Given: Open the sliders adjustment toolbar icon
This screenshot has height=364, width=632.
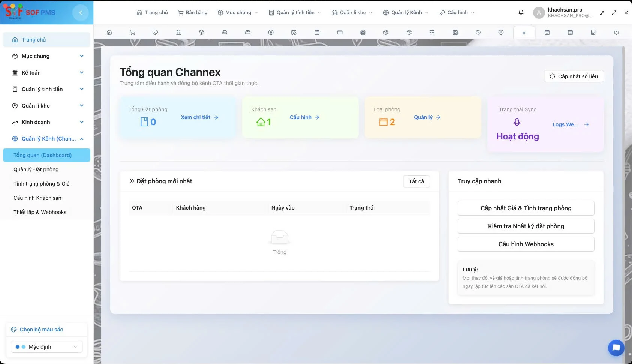Looking at the screenshot, I should (x=432, y=33).
